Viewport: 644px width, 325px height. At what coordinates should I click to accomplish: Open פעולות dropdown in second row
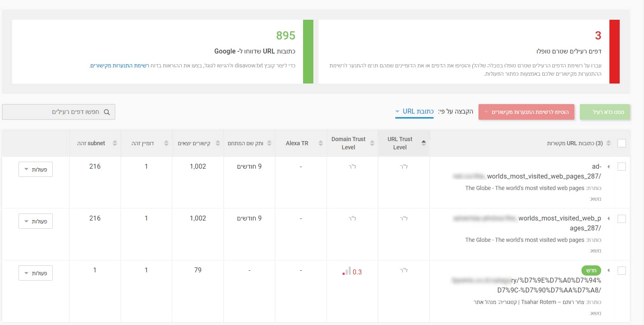(35, 221)
